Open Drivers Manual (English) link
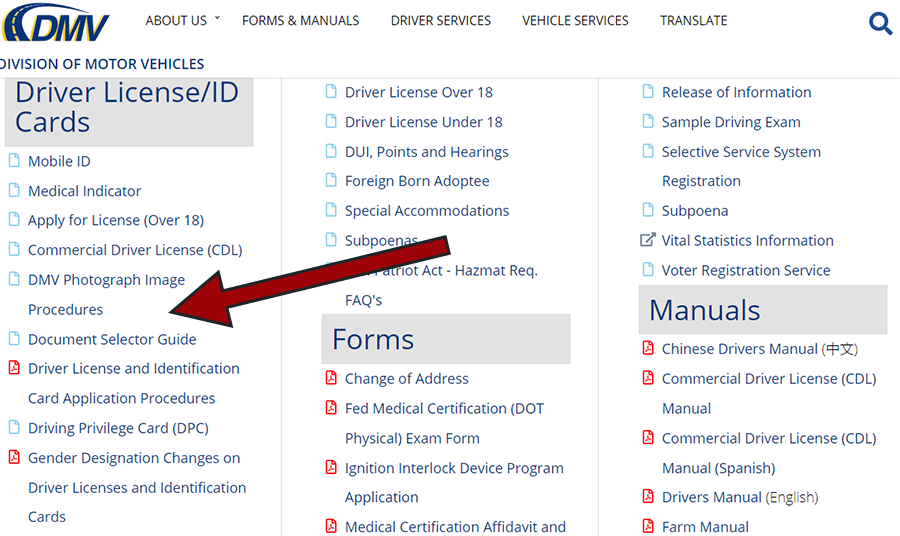The width and height of the screenshot is (900, 536). [x=740, y=497]
